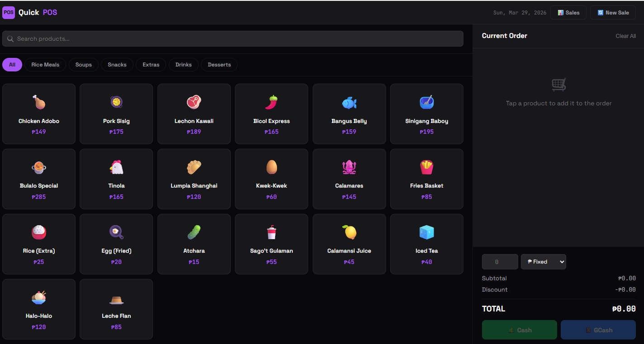
Task: Switch to the Desserts tab
Action: coord(219,65)
